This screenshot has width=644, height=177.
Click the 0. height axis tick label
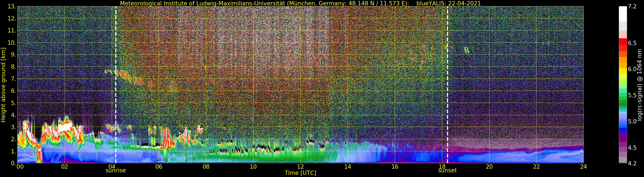(13, 163)
